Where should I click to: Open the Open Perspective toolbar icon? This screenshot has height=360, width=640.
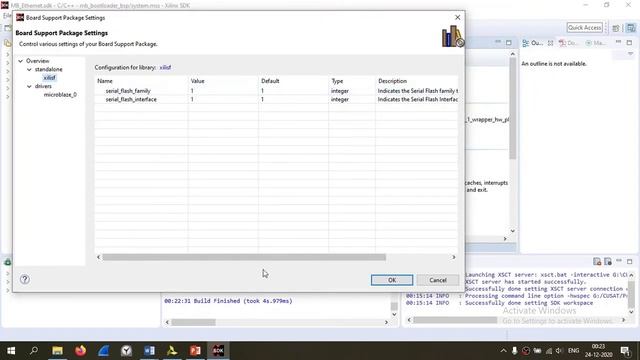pos(616,28)
